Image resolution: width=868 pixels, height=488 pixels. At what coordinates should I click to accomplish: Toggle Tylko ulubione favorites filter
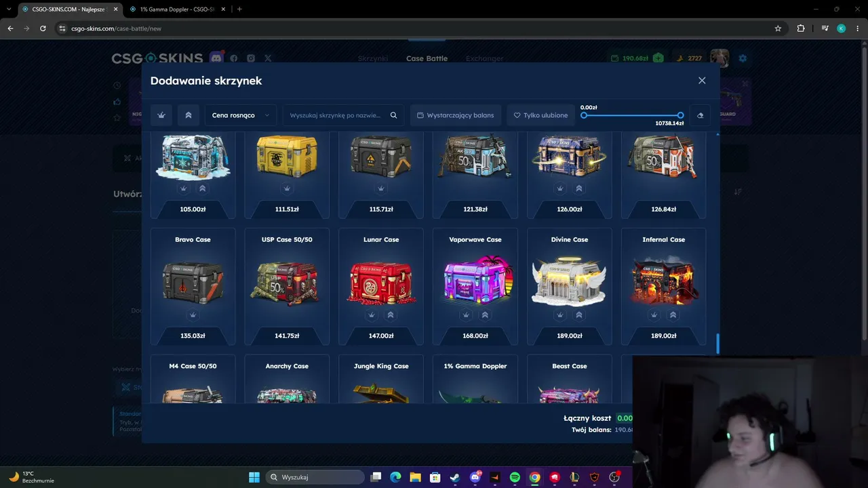540,115
